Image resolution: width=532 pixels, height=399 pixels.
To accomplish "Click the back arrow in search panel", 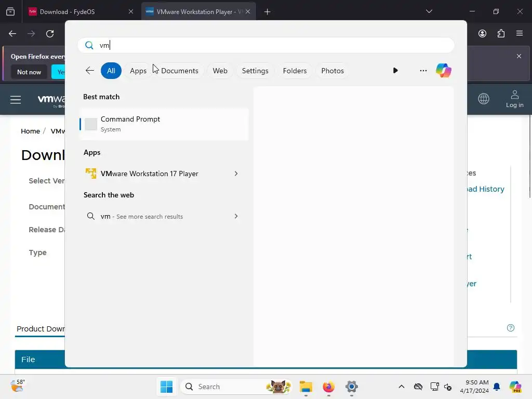I will (x=90, y=71).
